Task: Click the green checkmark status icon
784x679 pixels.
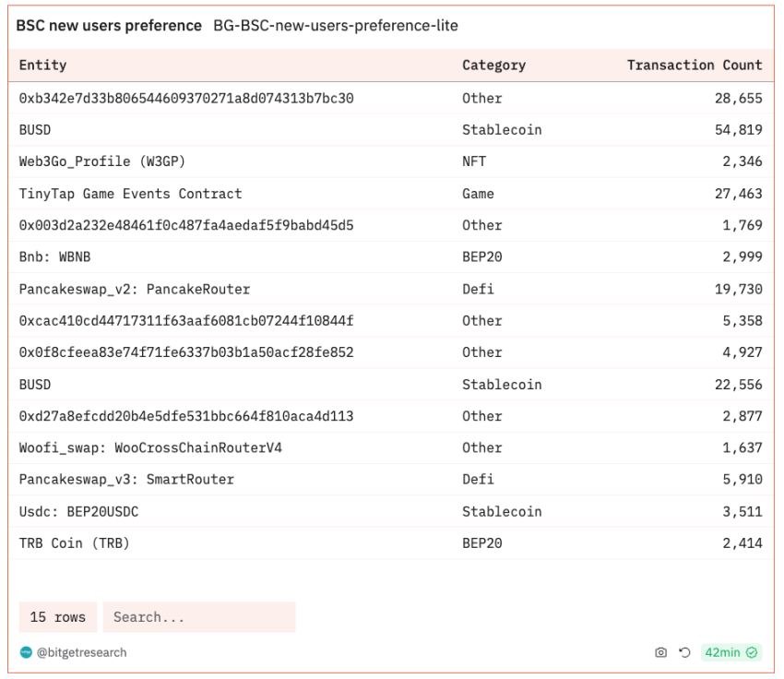Action: (x=753, y=652)
